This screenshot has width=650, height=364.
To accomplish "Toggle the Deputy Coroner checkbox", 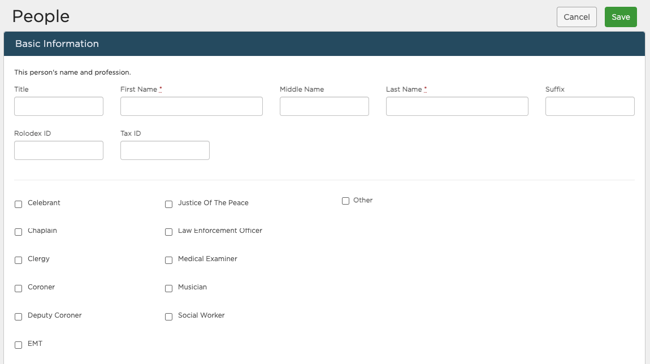I will coord(18,317).
